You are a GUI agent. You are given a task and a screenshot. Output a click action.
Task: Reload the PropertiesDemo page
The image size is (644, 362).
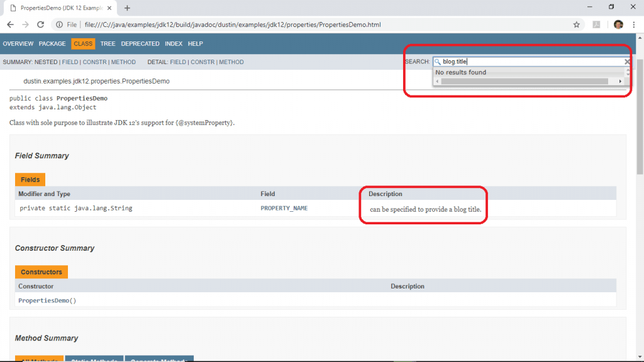40,25
